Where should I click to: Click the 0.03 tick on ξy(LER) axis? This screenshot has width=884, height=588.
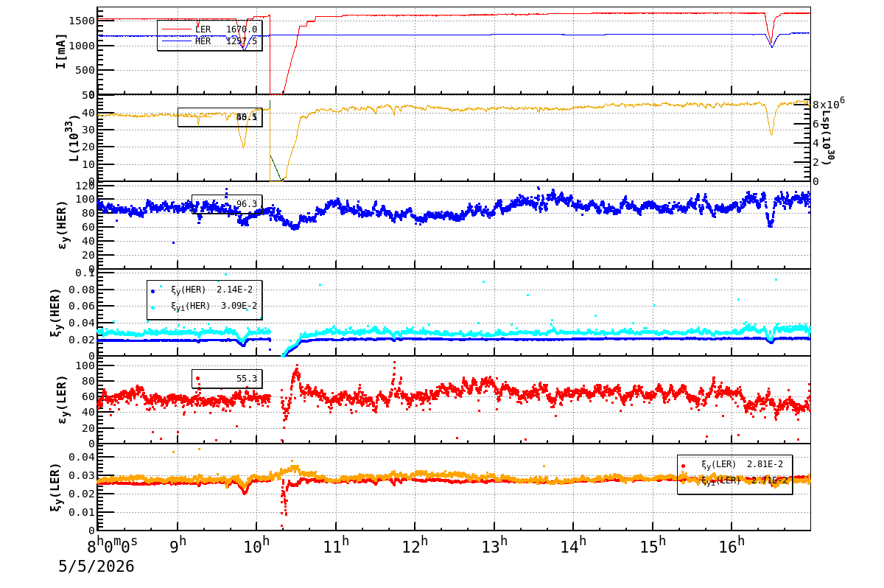[x=81, y=475]
